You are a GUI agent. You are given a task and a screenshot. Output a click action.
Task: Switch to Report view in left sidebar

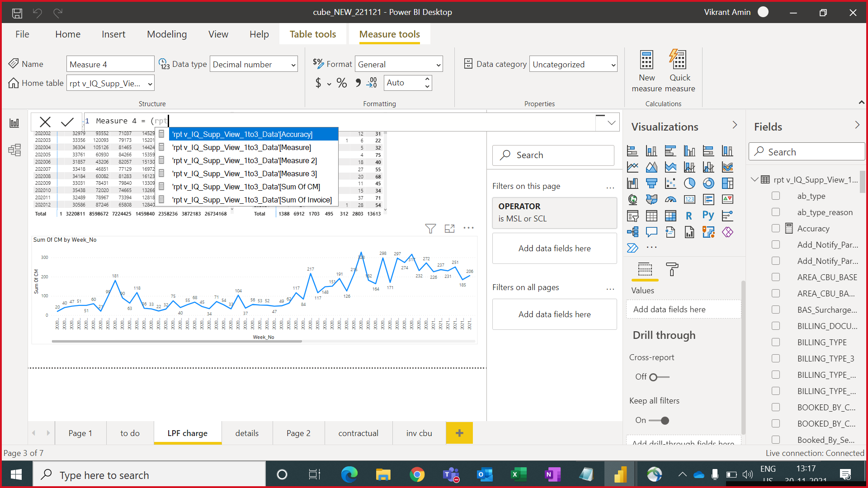(x=14, y=123)
